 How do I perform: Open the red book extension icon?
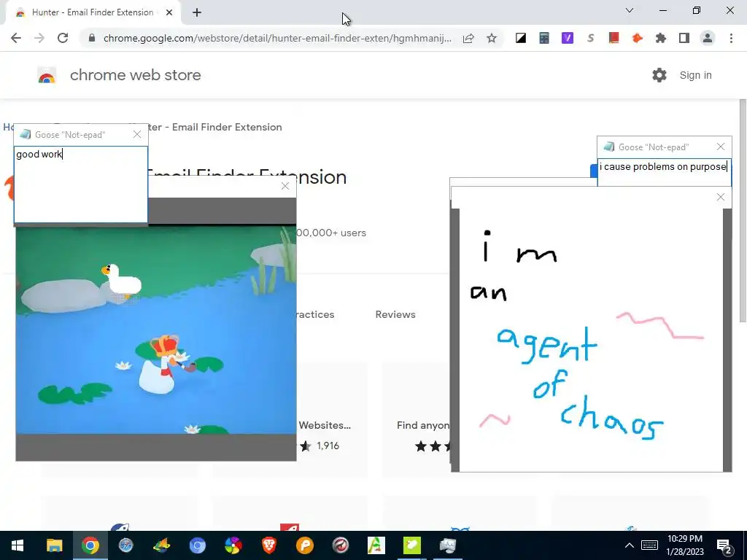[x=614, y=38]
